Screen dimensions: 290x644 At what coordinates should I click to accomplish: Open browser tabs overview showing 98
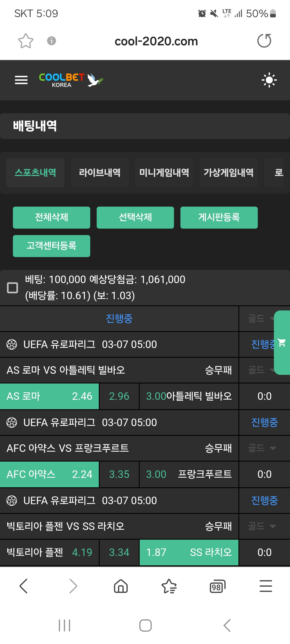click(217, 586)
